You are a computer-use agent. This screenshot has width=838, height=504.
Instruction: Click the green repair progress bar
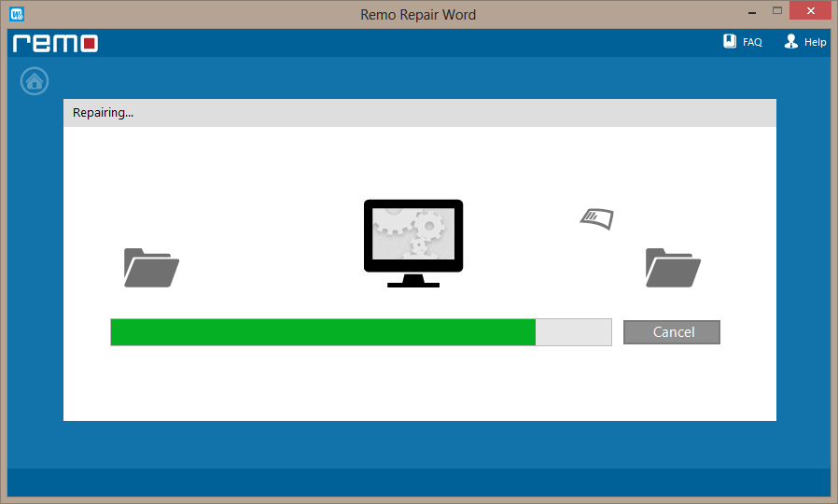[x=361, y=332]
